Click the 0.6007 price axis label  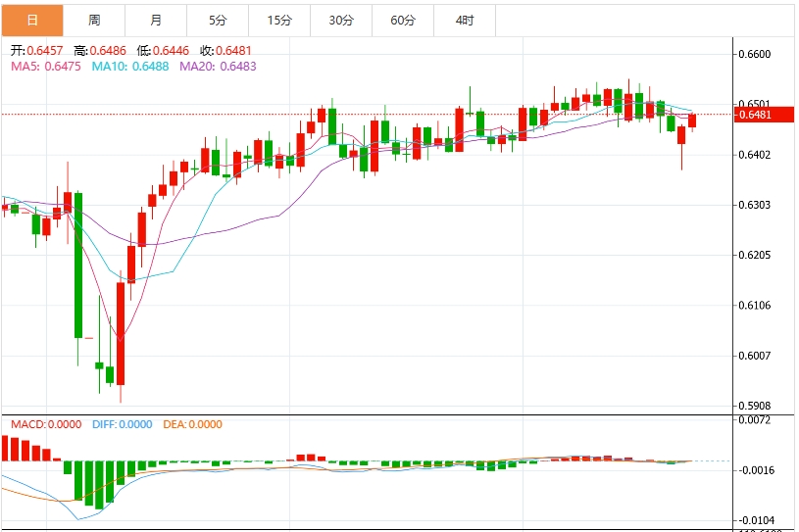pyautogui.click(x=755, y=356)
